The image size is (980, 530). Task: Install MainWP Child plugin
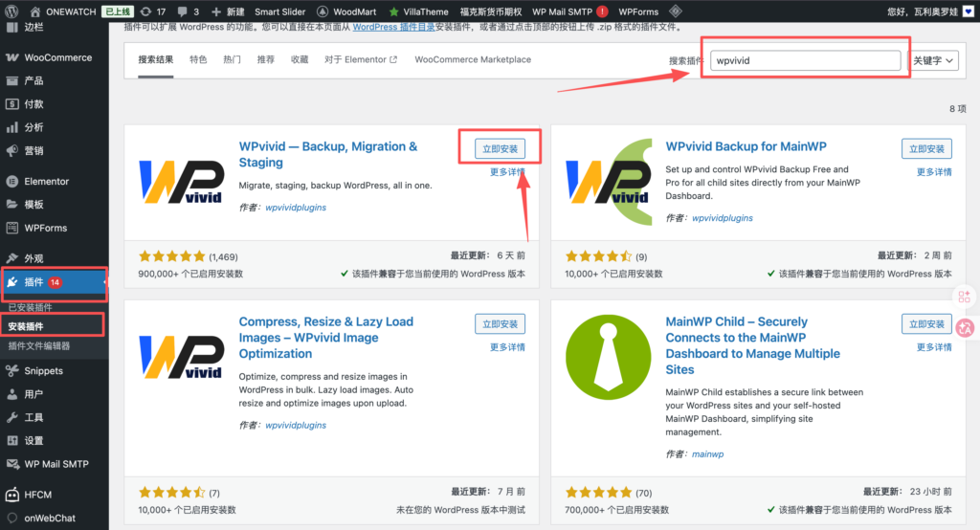point(926,323)
